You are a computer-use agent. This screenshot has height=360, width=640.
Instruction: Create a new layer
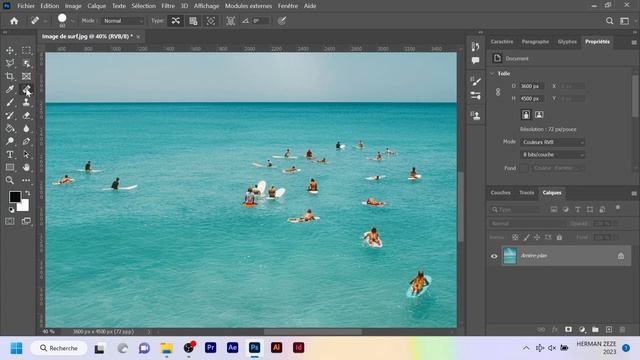[609, 329]
